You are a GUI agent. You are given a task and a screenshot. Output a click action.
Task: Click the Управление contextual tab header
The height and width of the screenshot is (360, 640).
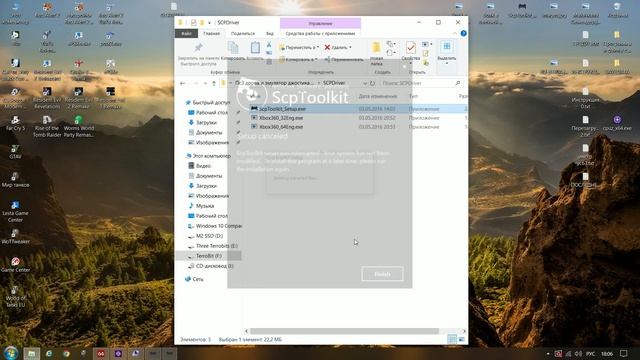320,23
